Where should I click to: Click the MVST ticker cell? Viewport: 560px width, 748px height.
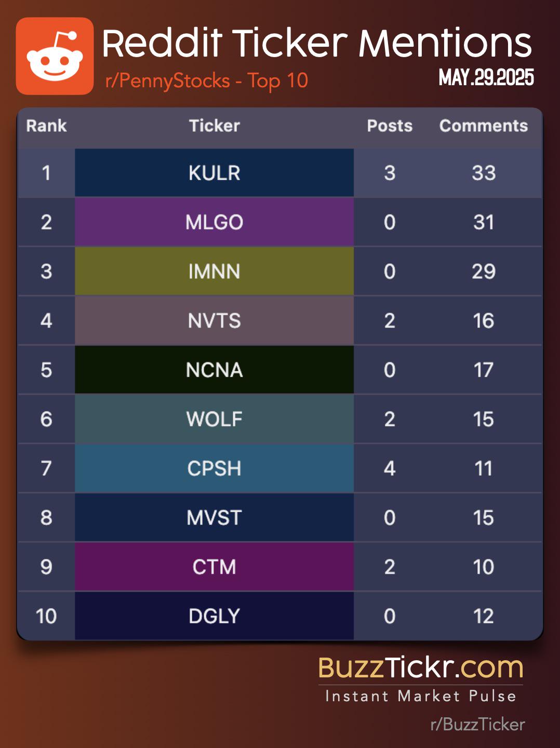[214, 517]
